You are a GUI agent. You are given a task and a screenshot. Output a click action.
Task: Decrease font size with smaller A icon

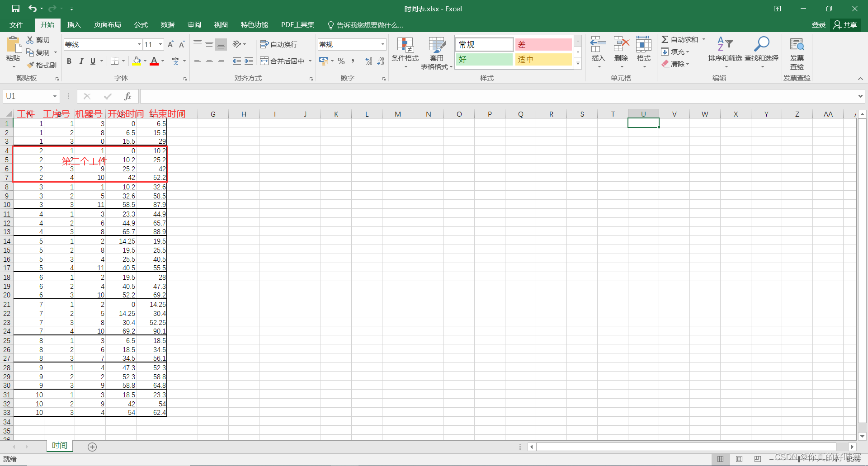[x=182, y=44]
